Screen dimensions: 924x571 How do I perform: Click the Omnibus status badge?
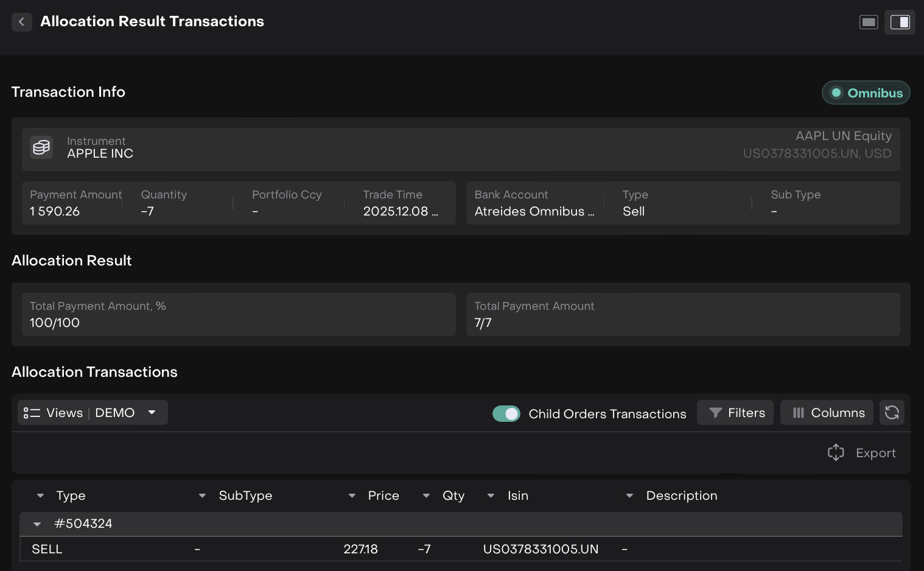[866, 93]
